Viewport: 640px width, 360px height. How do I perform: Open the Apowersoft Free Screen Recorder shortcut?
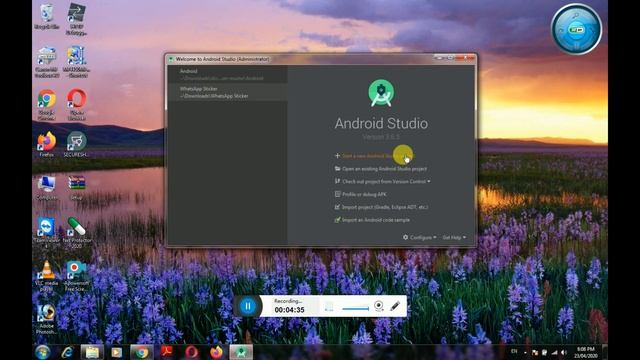tap(76, 276)
